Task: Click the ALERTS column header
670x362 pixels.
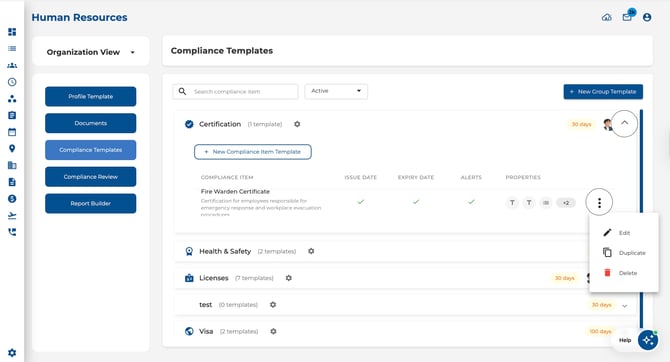Action: (x=471, y=177)
